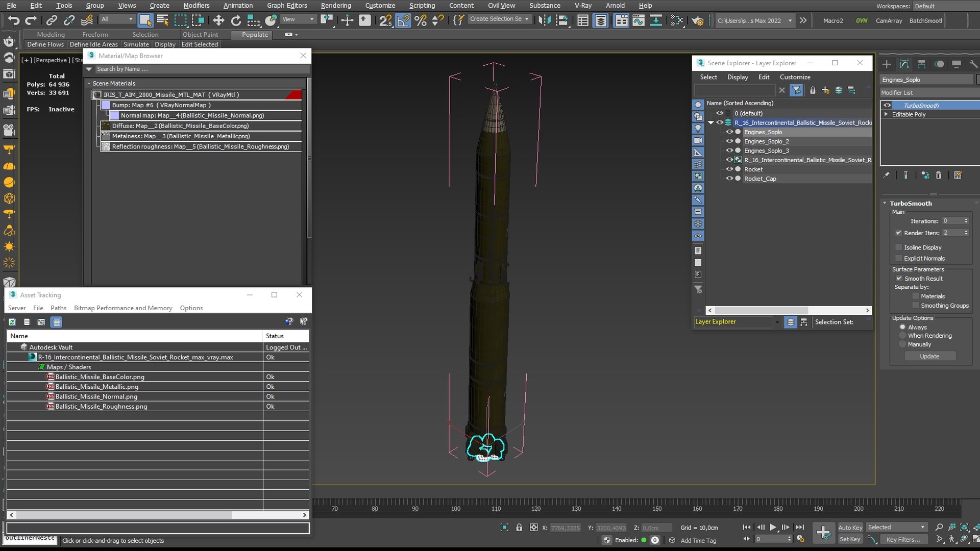Viewport: 980px width, 551px height.
Task: Open the Rendering menu
Action: (336, 6)
